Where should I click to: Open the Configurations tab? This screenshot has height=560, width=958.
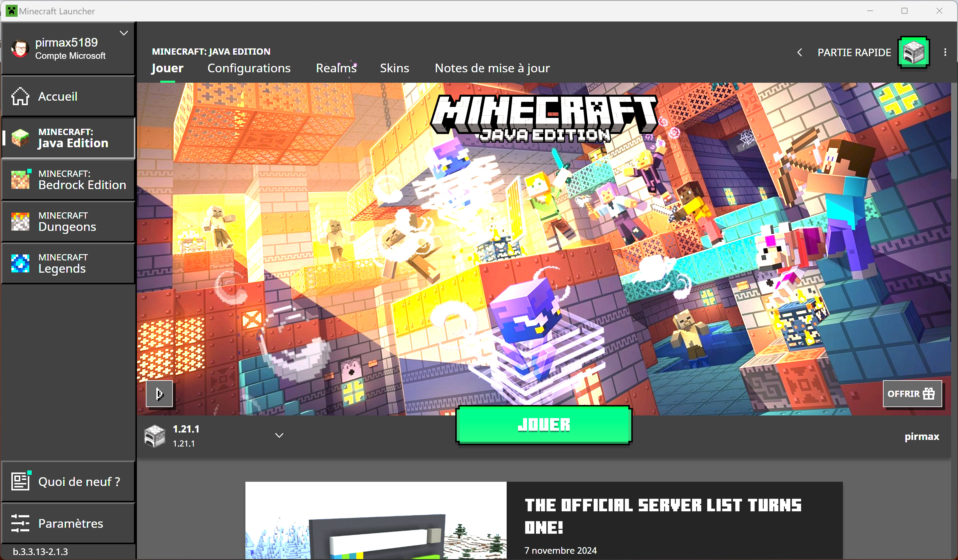249,68
